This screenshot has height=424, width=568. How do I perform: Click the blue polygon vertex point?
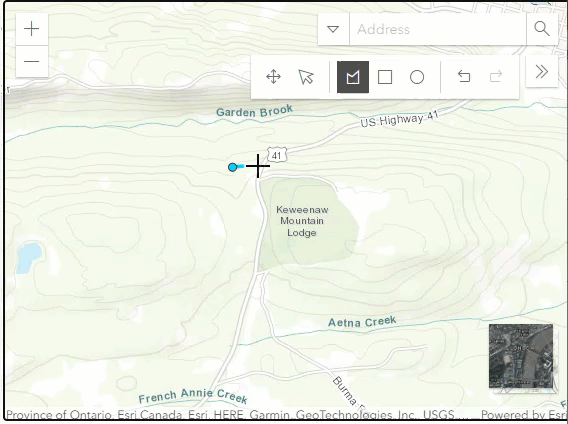(233, 167)
